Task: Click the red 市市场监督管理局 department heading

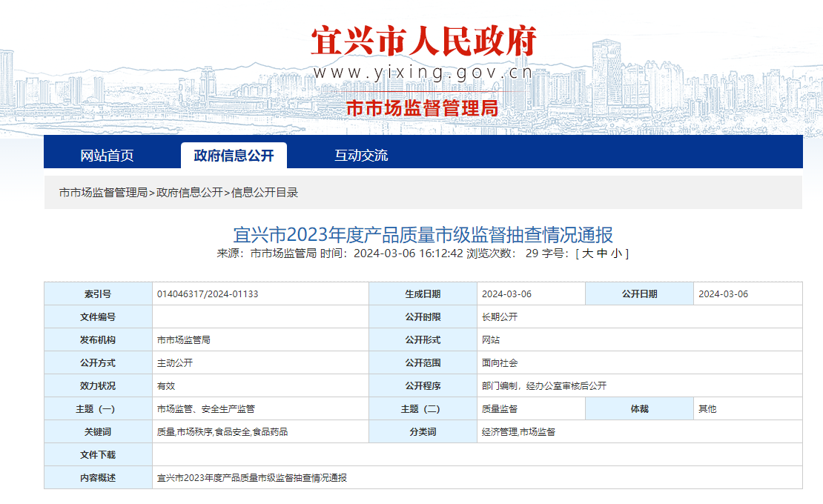Action: 423,108
